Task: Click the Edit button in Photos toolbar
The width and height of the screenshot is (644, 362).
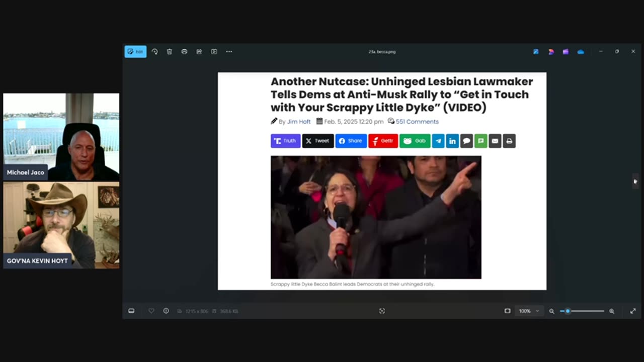Action: pos(135,51)
